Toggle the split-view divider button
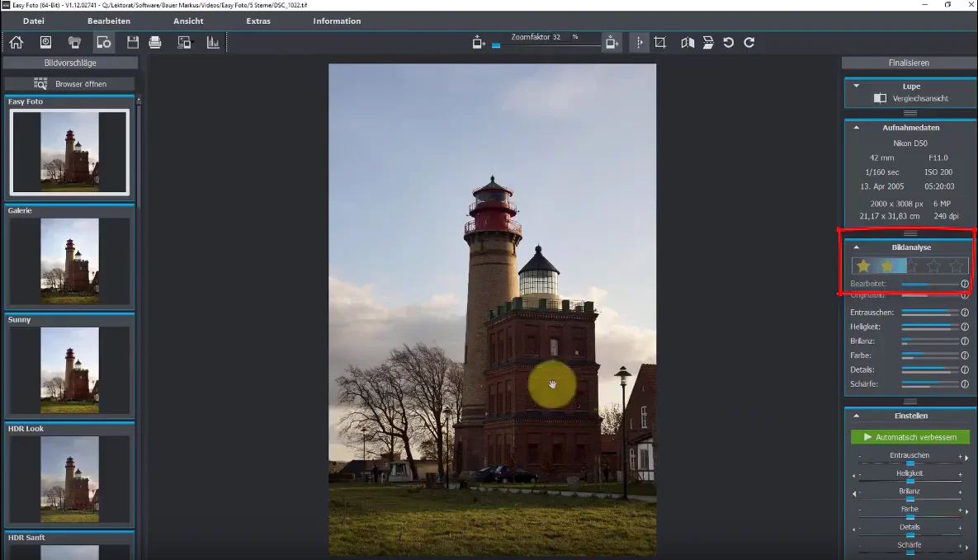The image size is (978, 560). pyautogui.click(x=640, y=42)
